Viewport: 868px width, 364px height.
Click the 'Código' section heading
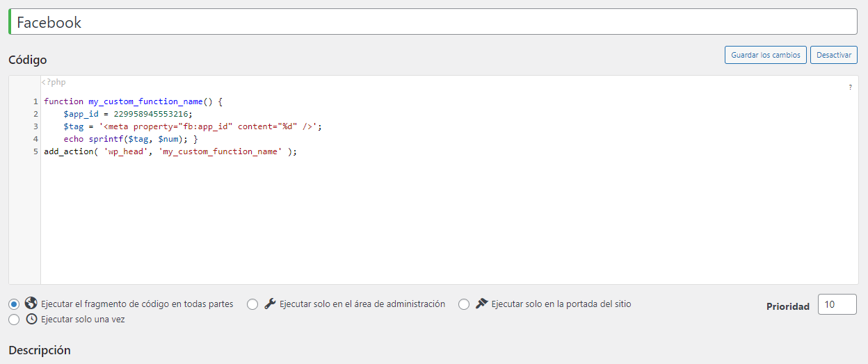28,60
